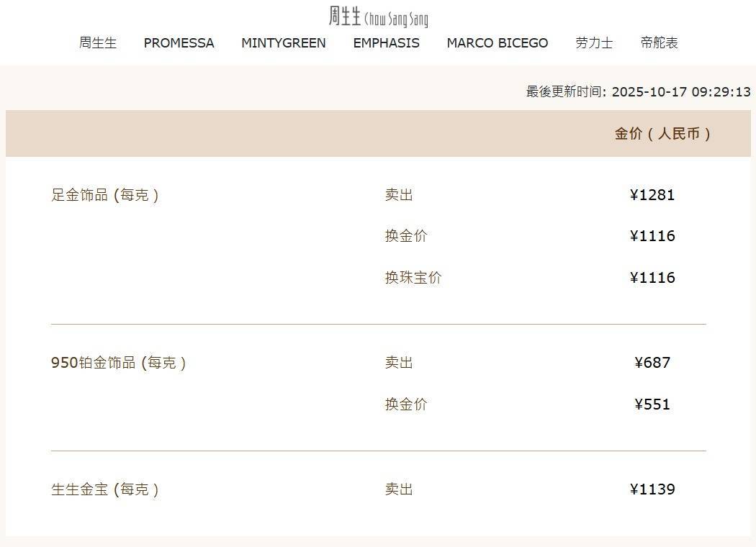Image resolution: width=756 pixels, height=547 pixels.
Task: Click the ¥1116 price beside 换珠宝价
Action: [x=652, y=278]
